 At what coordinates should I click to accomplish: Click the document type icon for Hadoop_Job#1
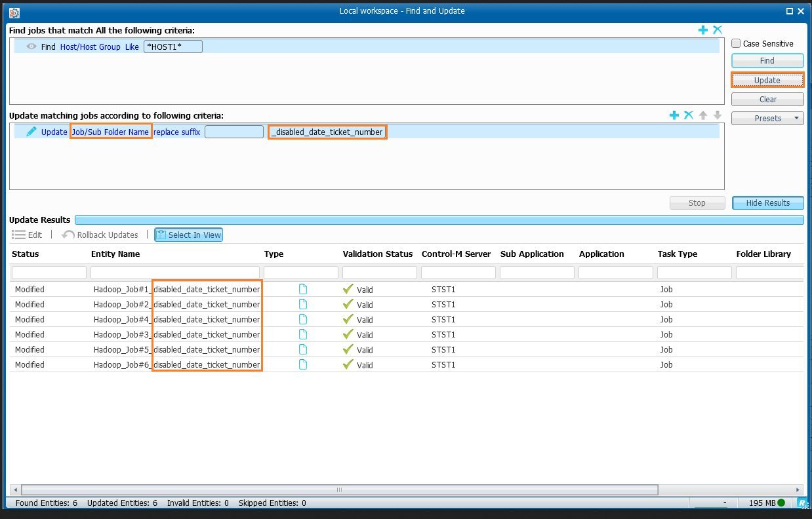303,289
